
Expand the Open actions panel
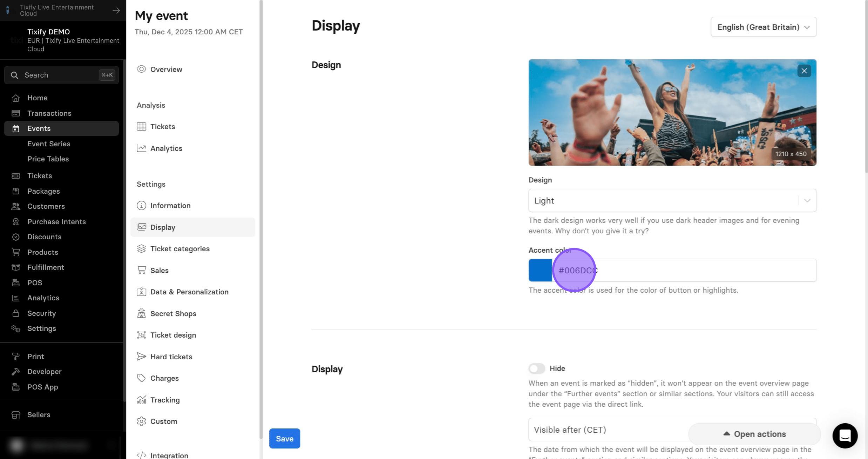755,434
